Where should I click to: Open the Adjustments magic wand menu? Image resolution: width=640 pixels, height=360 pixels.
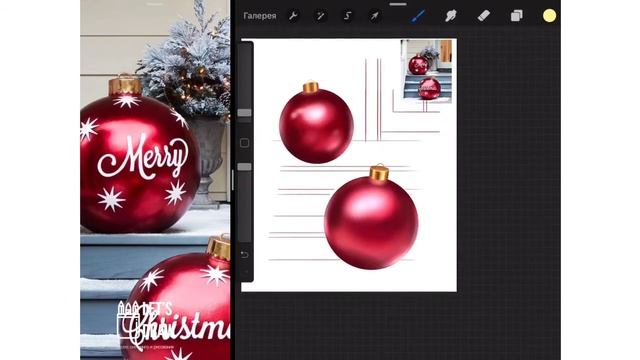[320, 16]
